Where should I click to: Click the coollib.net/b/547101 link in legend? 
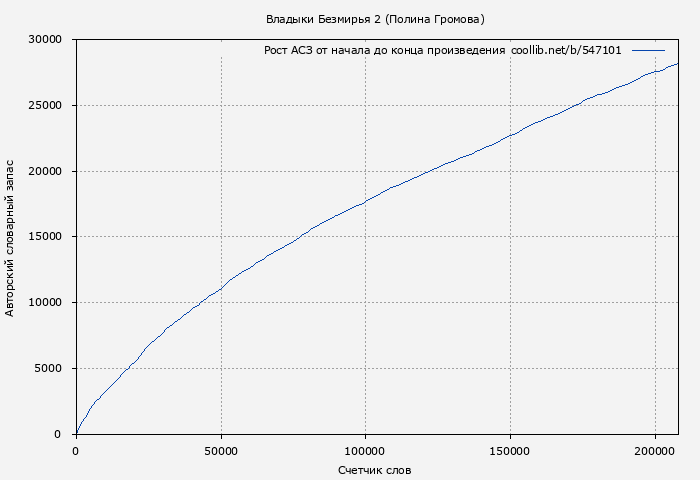(x=566, y=50)
